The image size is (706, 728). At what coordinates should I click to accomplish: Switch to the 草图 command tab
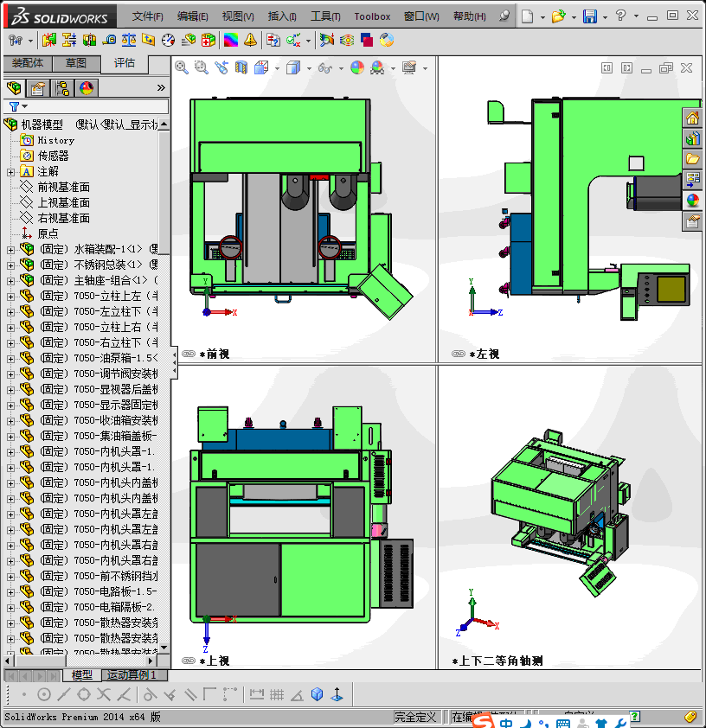coord(76,62)
